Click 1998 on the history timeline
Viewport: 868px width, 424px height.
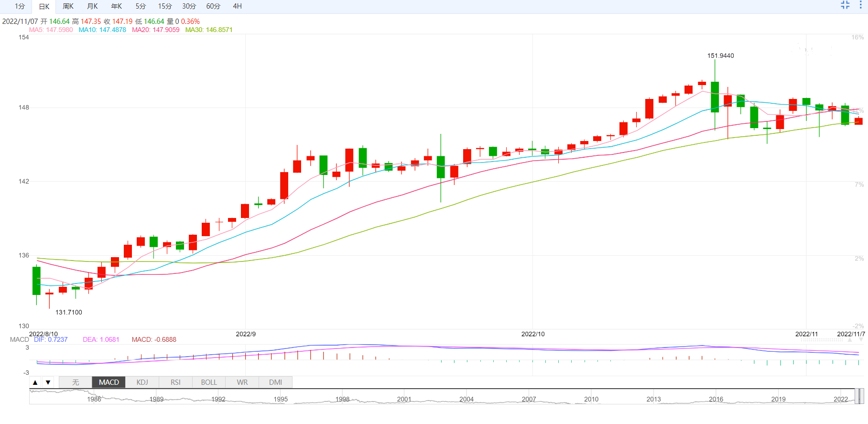342,399
